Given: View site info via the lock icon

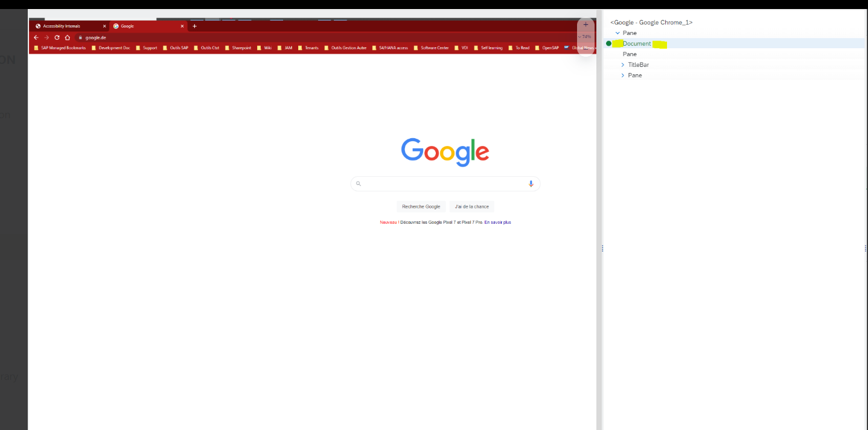Looking at the screenshot, I should click(x=80, y=37).
